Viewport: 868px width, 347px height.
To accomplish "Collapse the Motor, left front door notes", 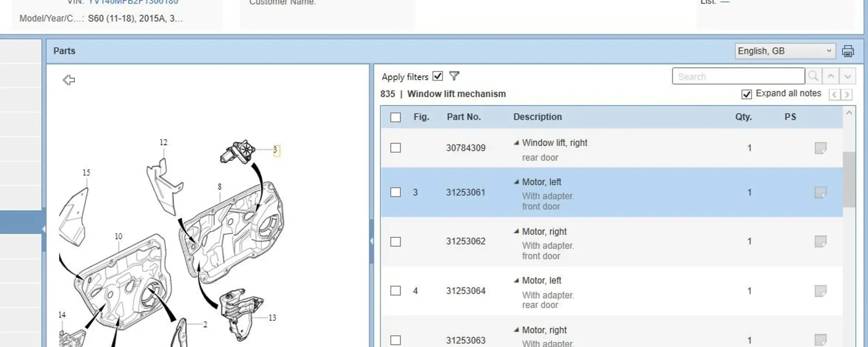I will click(517, 181).
